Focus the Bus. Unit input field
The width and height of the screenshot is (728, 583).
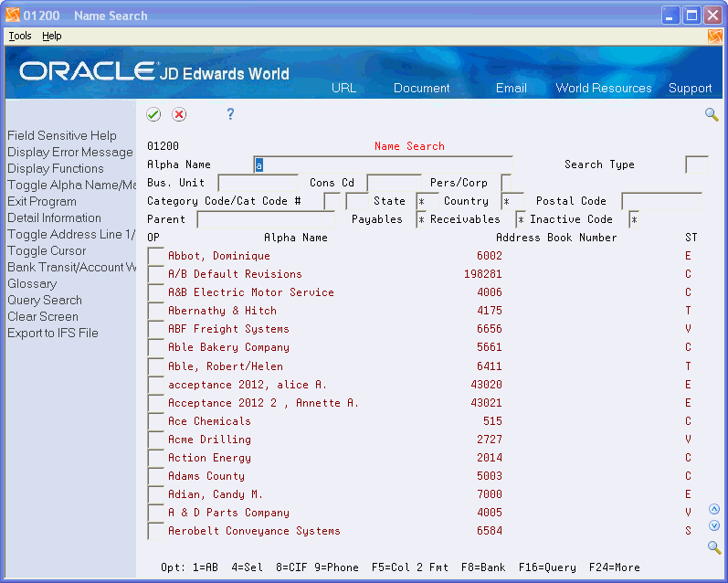258,183
